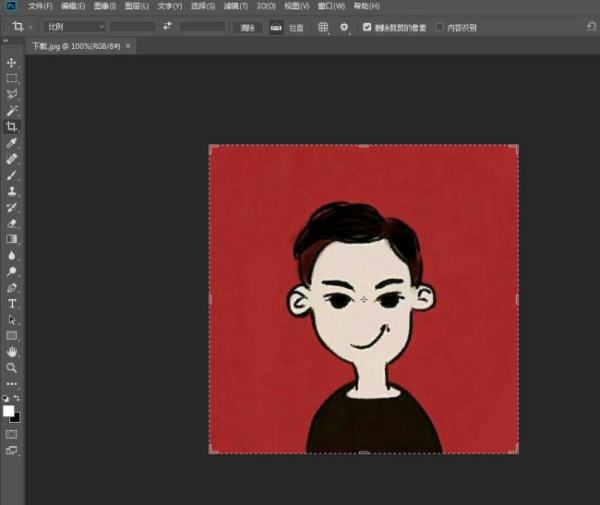Viewport: 600px width, 505px height.
Task: Select the Move tool
Action: point(12,63)
